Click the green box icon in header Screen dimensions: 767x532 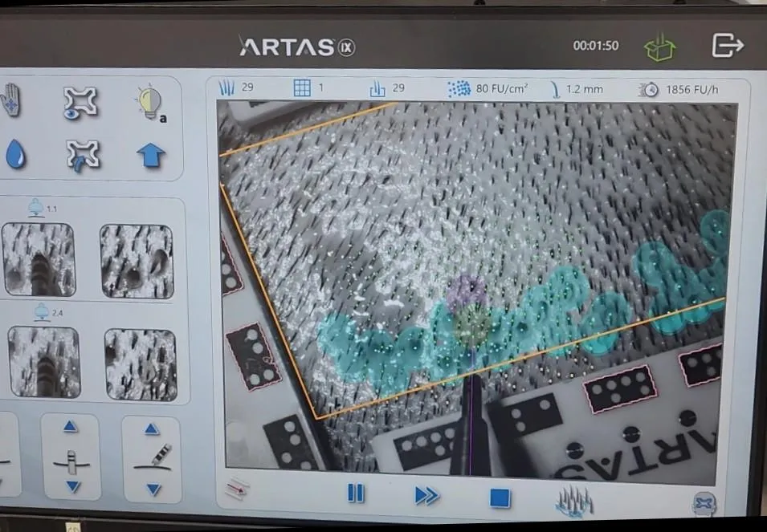click(659, 47)
